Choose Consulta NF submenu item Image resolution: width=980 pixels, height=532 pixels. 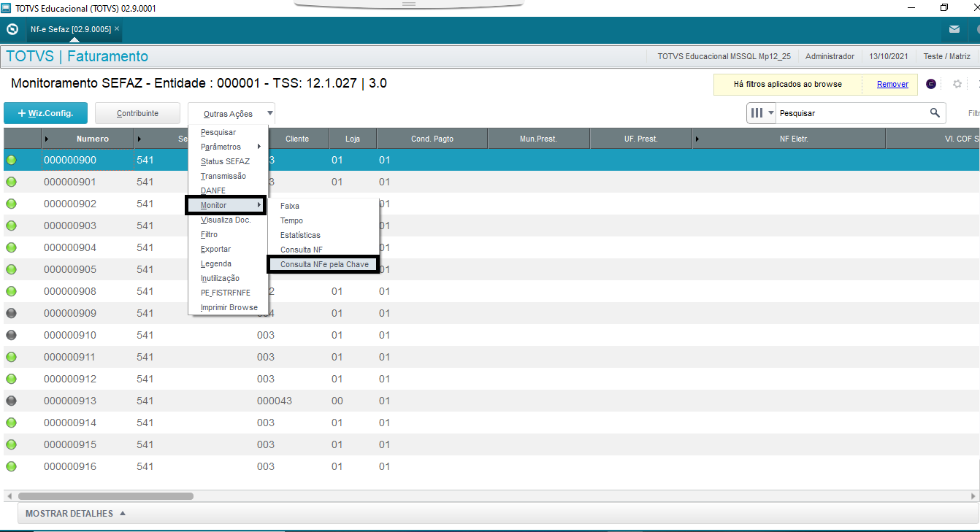[302, 250]
